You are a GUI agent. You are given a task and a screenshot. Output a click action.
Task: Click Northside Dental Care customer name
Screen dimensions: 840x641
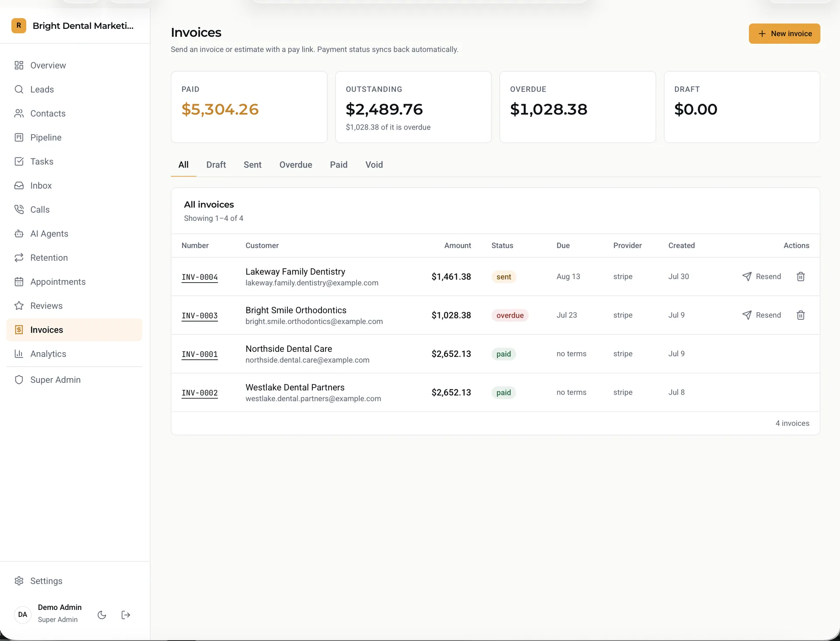tap(289, 349)
